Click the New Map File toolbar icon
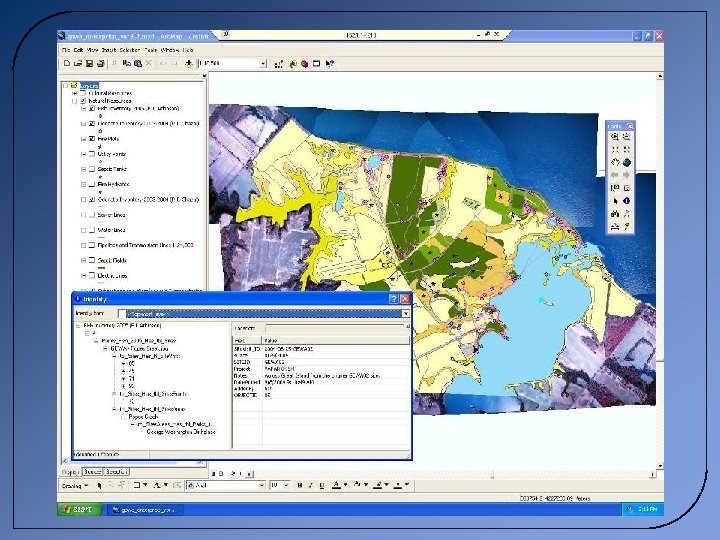This screenshot has height=540, width=720. click(x=67, y=64)
